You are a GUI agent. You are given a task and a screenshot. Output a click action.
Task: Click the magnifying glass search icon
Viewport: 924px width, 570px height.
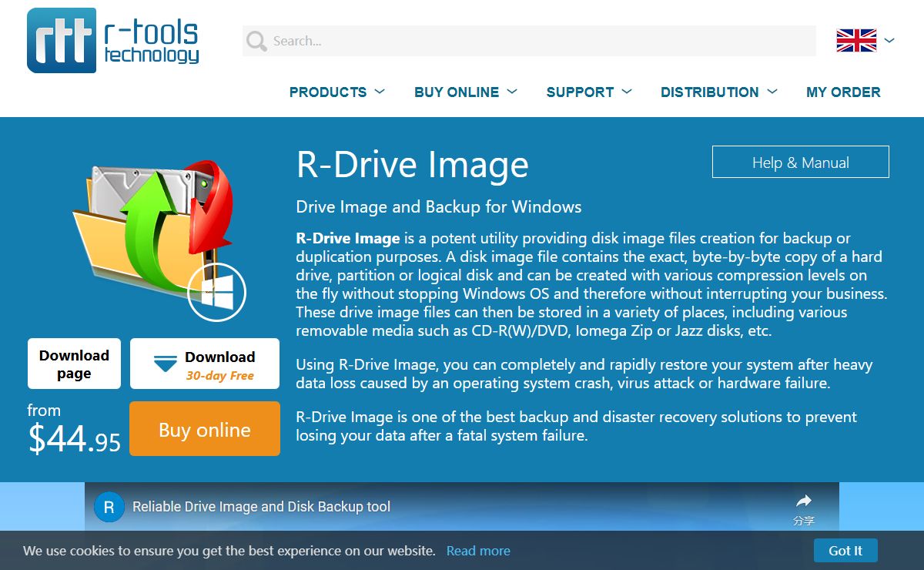click(256, 41)
